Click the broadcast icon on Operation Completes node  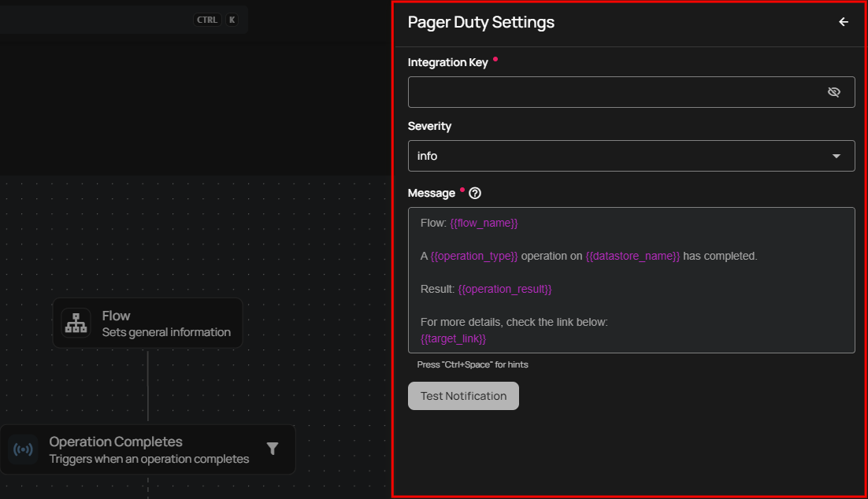(24, 449)
